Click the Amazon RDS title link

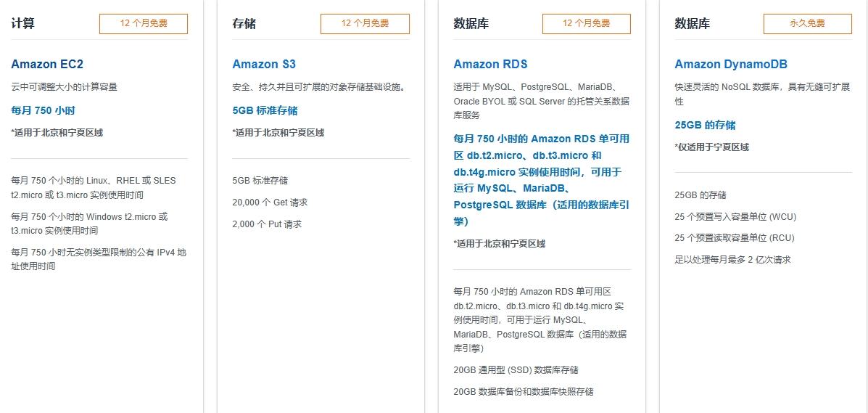point(490,64)
